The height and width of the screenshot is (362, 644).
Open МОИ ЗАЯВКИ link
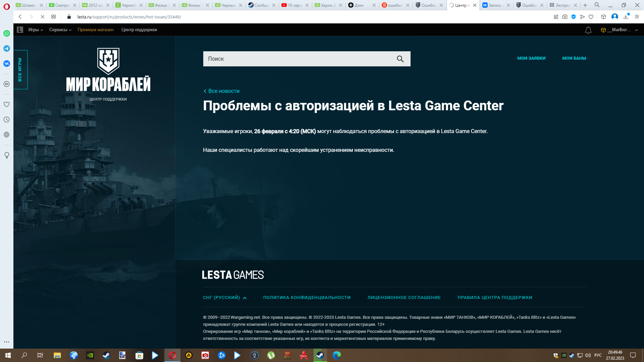[531, 58]
